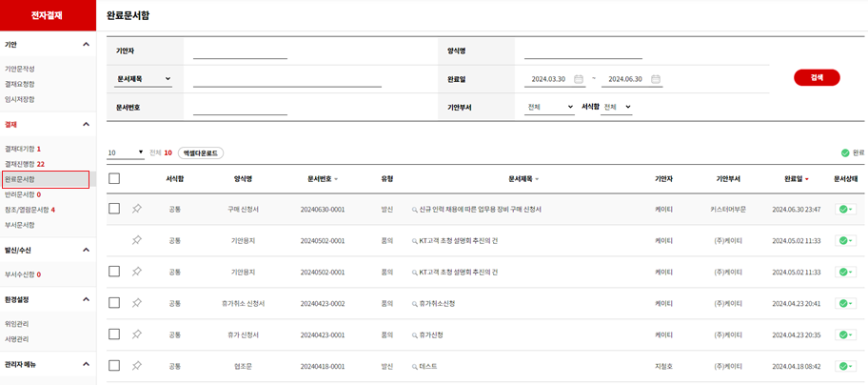Open 결재대기함 in the sidebar

[22, 149]
